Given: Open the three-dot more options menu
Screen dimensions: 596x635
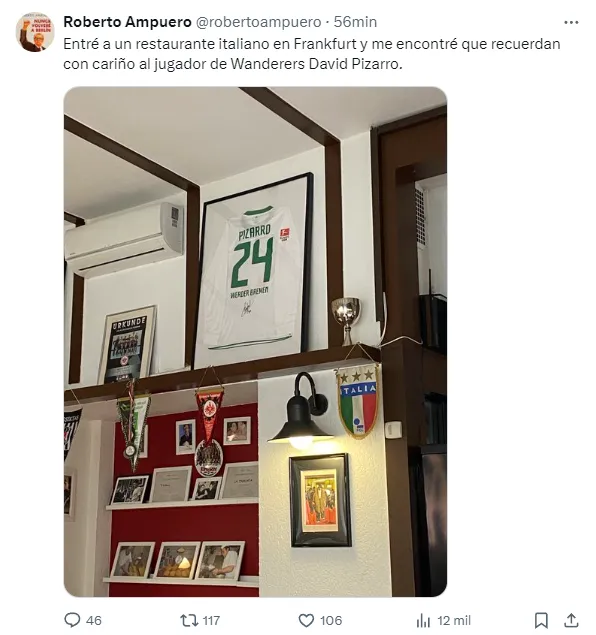Looking at the screenshot, I should point(571,22).
